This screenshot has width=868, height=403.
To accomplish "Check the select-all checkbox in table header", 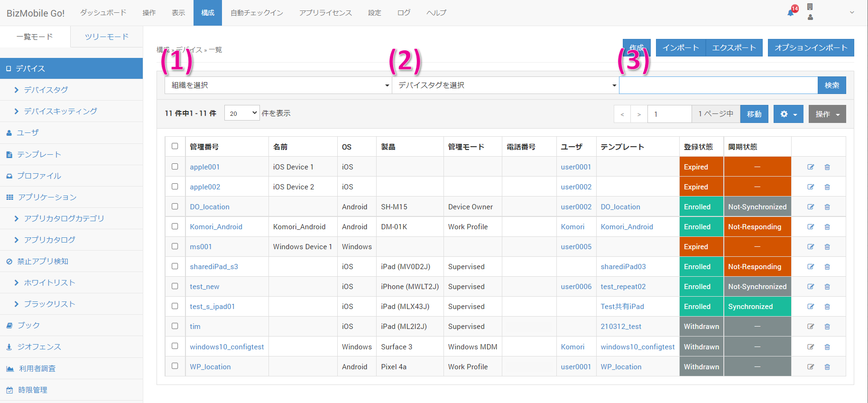I will tap(175, 146).
